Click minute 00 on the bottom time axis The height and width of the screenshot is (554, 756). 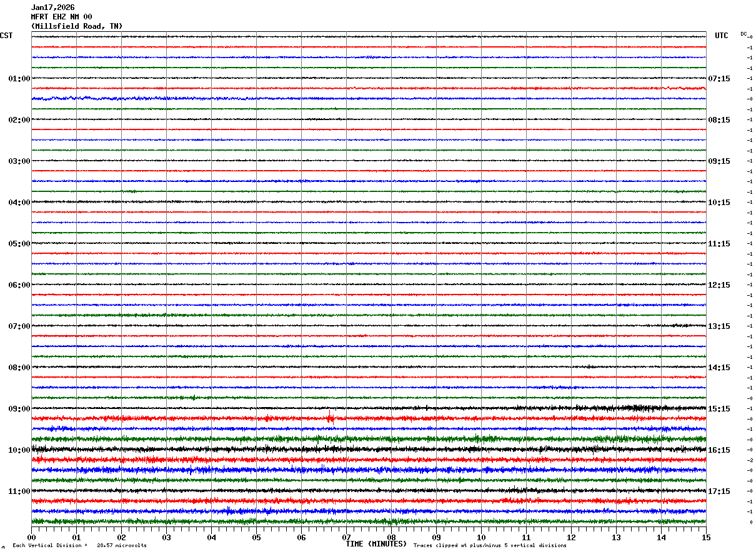tap(32, 537)
